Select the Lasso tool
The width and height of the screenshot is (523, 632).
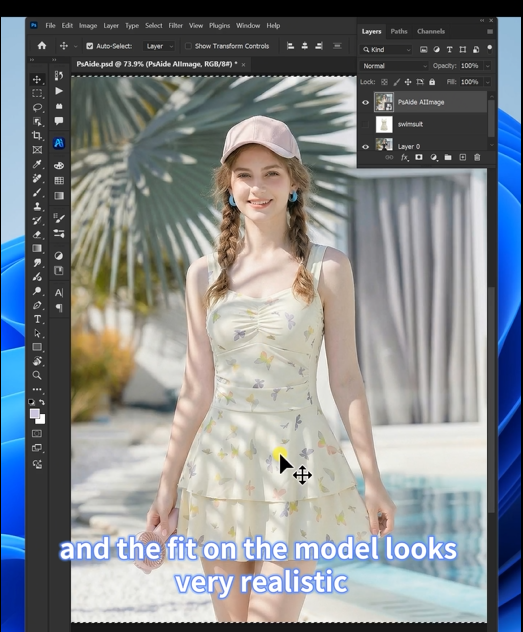coord(37,107)
